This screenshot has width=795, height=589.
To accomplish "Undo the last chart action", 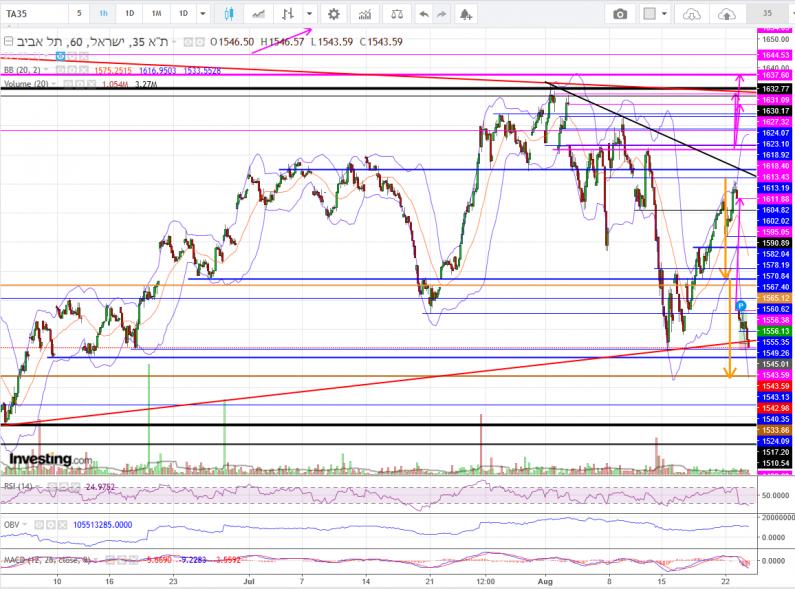I will (x=424, y=14).
